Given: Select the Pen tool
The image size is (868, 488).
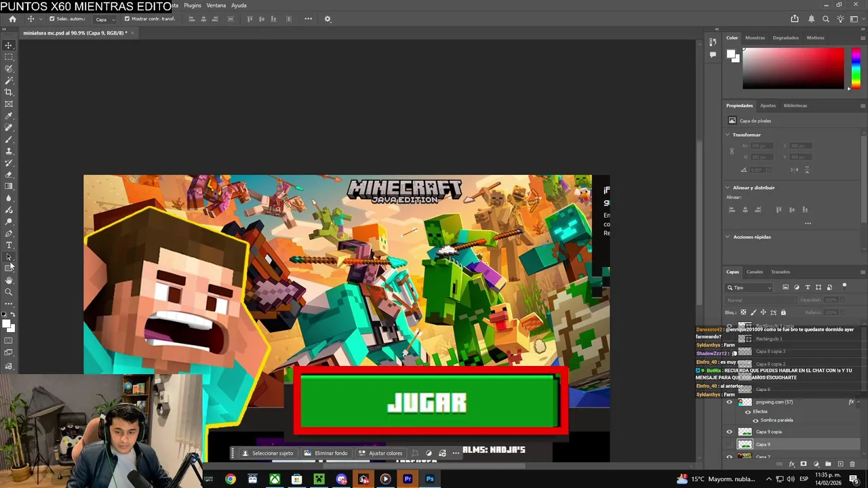Looking at the screenshot, I should pyautogui.click(x=9, y=233).
